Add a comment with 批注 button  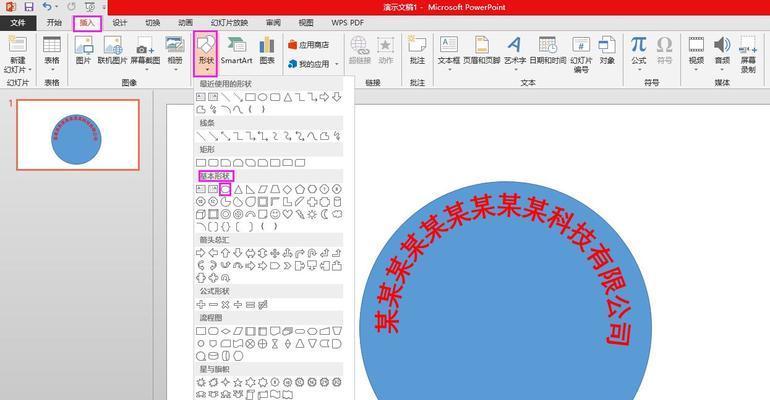(x=417, y=51)
